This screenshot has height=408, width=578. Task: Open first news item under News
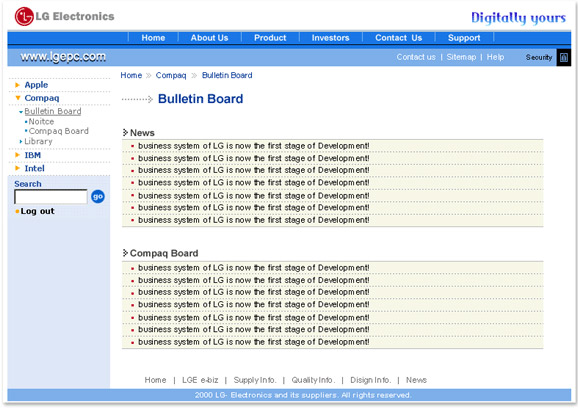point(254,146)
